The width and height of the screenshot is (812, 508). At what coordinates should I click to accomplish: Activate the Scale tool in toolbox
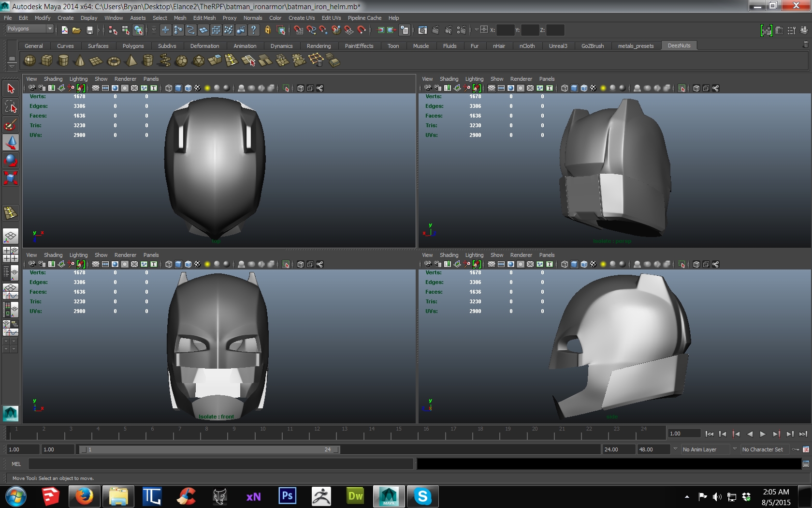(11, 178)
